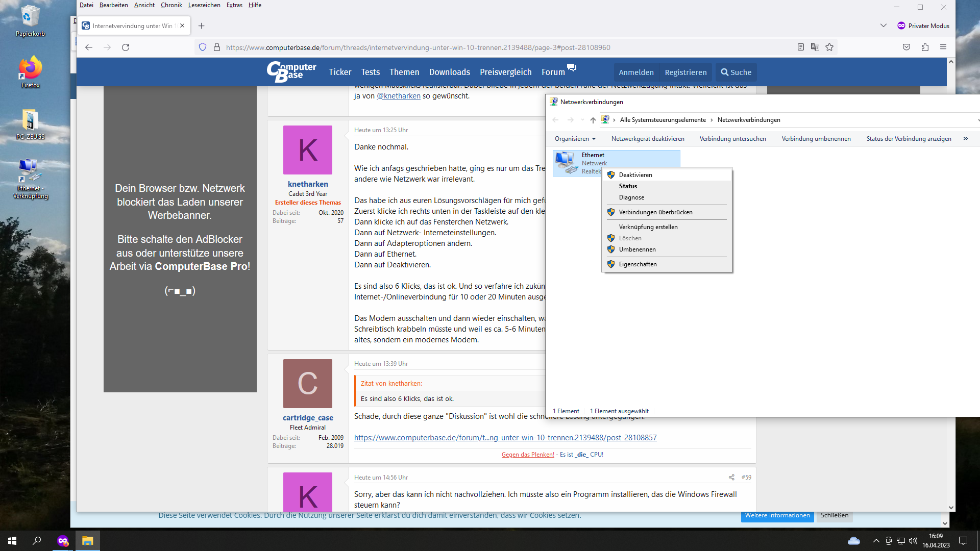Open recent locations dropdown in Netzwerkverbindungen

click(x=582, y=120)
